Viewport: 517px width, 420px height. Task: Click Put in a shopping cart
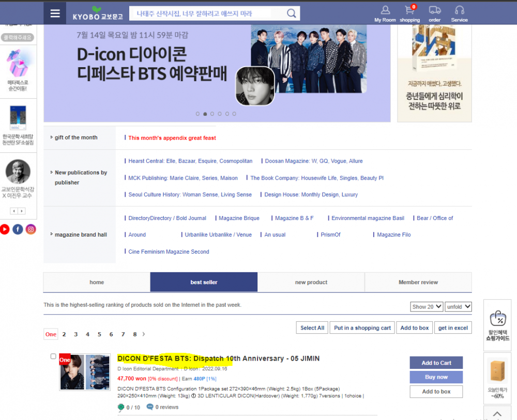point(362,328)
